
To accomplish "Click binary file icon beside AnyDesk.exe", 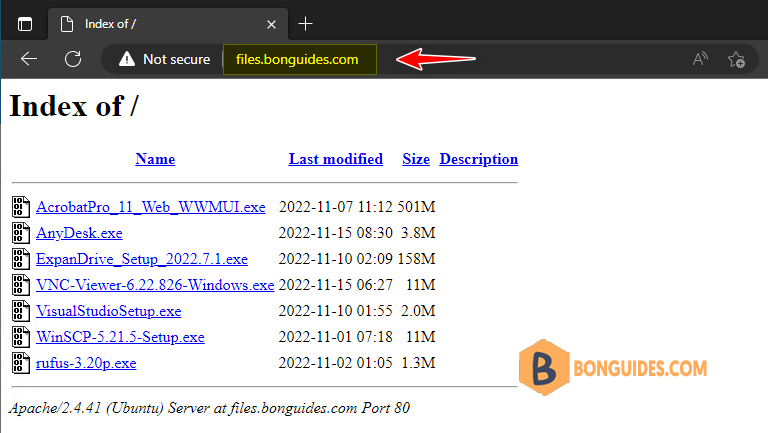I will pyautogui.click(x=21, y=233).
